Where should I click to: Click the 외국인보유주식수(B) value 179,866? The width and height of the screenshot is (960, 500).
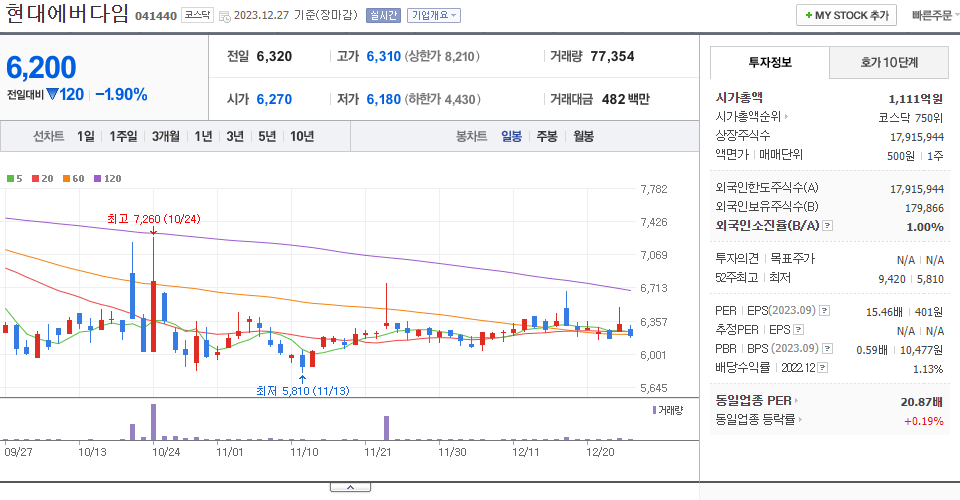click(x=924, y=208)
